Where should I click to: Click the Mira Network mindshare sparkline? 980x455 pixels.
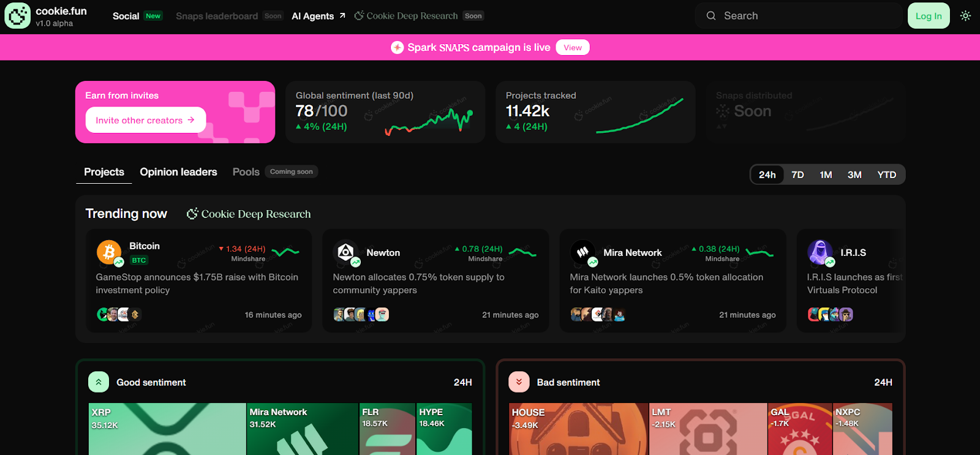pos(759,252)
